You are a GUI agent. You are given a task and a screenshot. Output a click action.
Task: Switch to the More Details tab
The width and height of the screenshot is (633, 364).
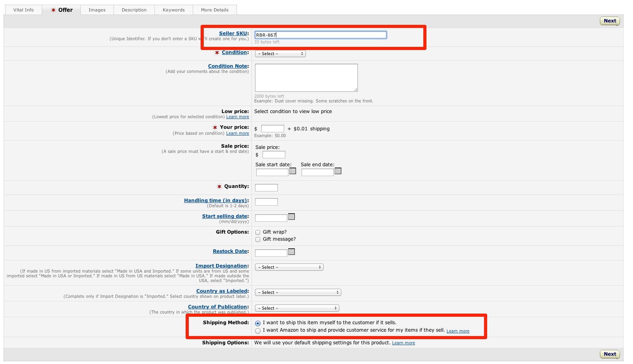(x=215, y=10)
